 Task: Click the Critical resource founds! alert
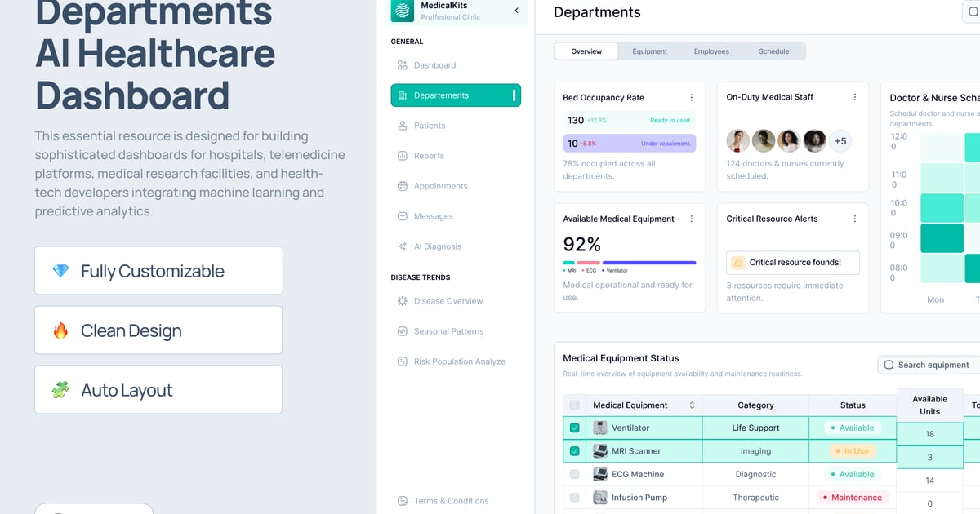[x=792, y=263]
